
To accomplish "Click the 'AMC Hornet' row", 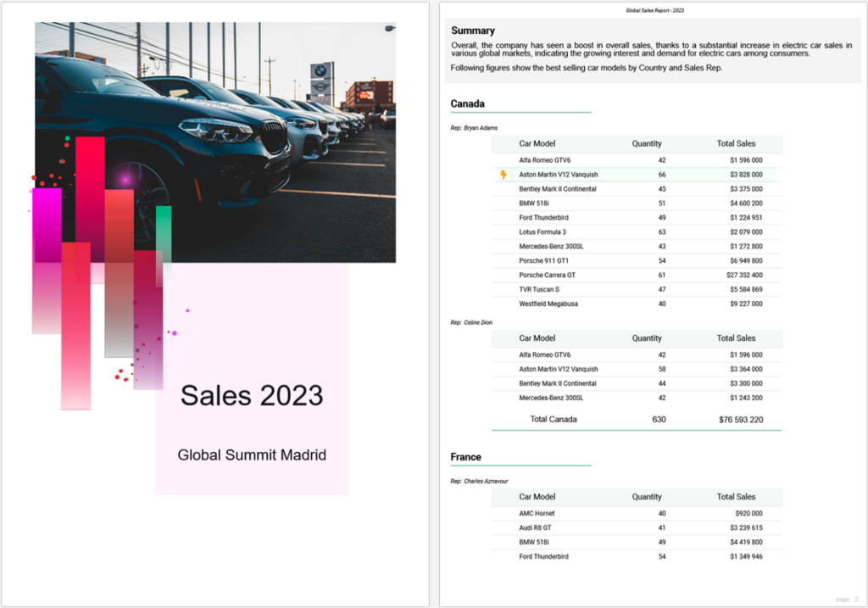I will tap(636, 514).
